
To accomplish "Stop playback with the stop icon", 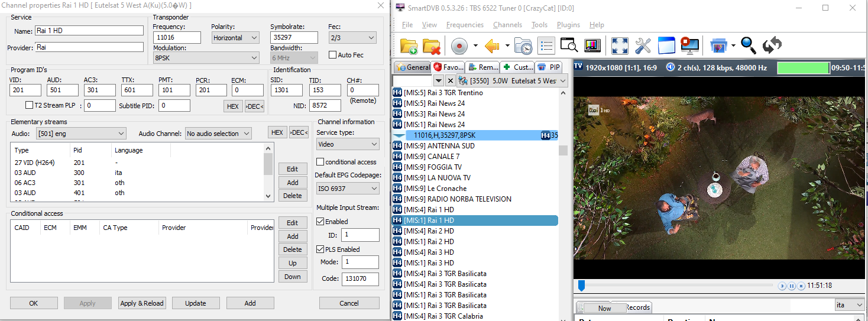I will click(801, 286).
